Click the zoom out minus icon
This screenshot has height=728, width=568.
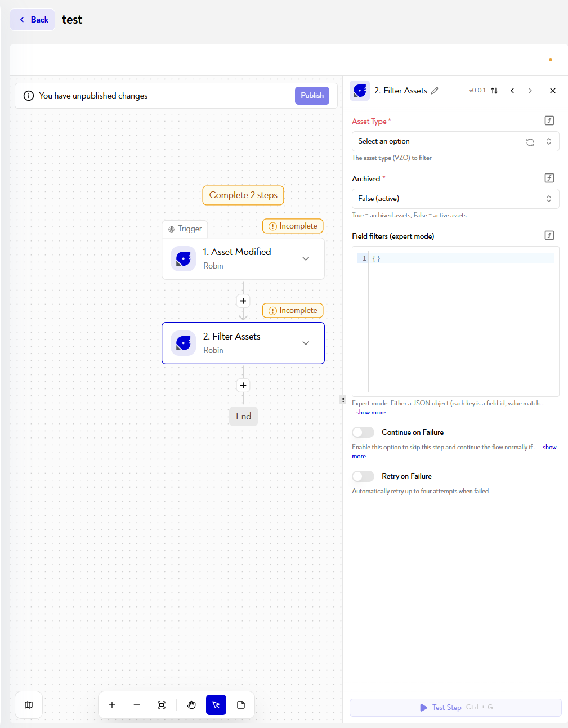[137, 705]
